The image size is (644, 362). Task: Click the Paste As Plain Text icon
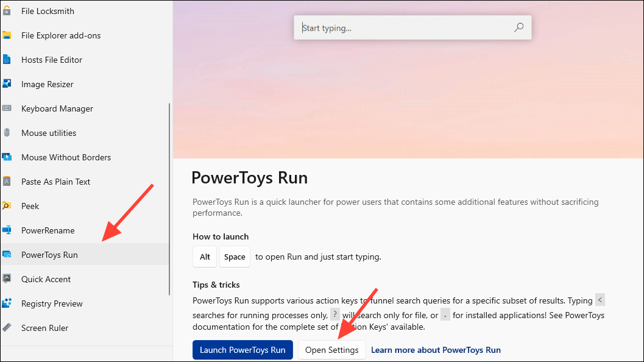7,181
